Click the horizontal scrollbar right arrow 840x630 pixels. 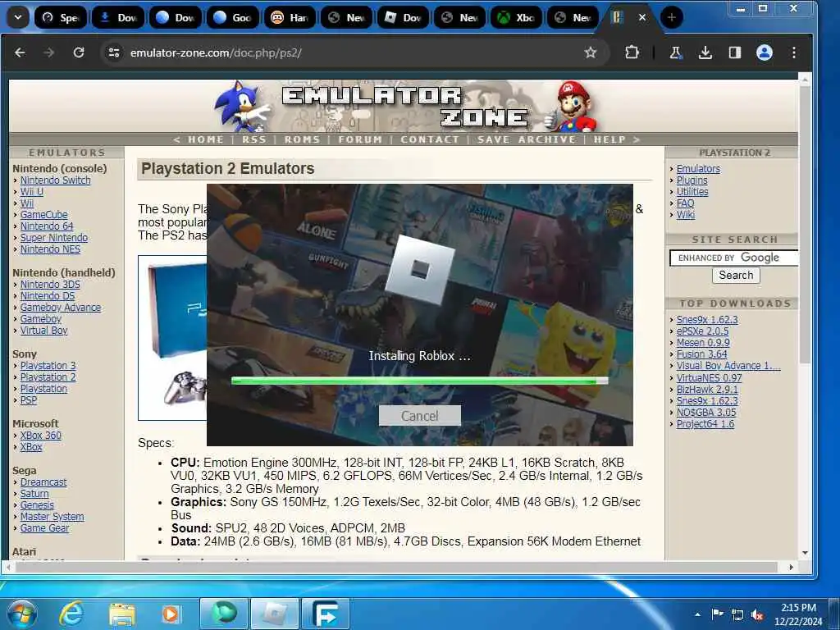tap(792, 567)
